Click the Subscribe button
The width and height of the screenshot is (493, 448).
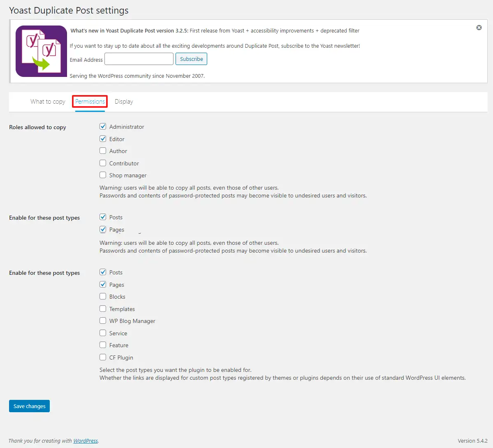pyautogui.click(x=191, y=59)
